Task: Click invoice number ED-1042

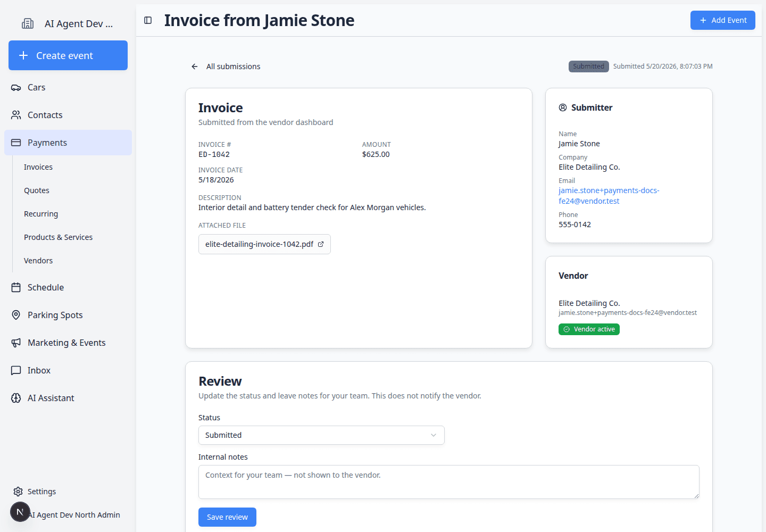Action: (x=214, y=154)
